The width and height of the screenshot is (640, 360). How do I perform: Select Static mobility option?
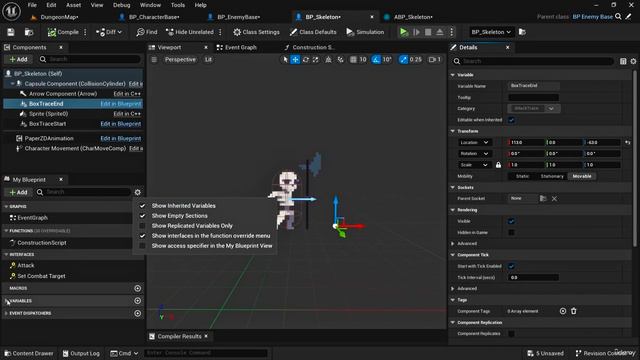(522, 176)
